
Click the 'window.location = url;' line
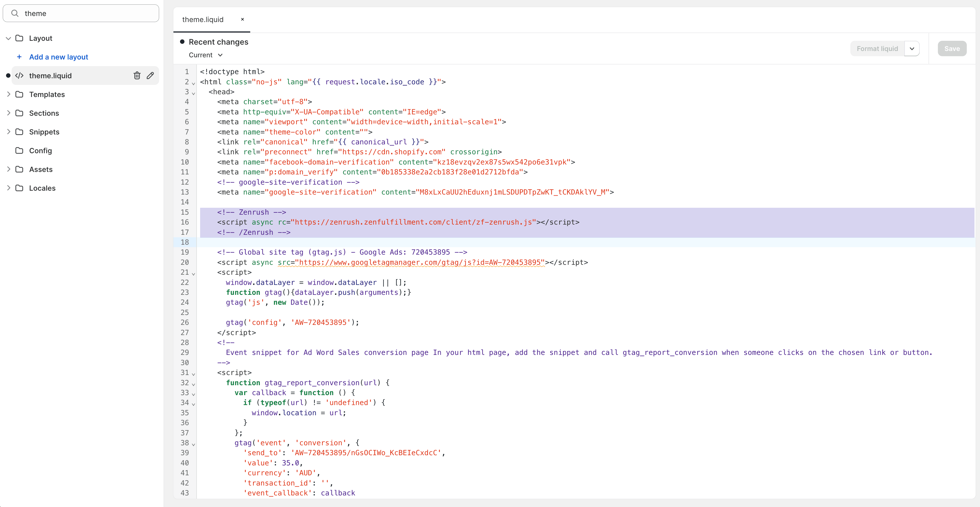tap(299, 412)
